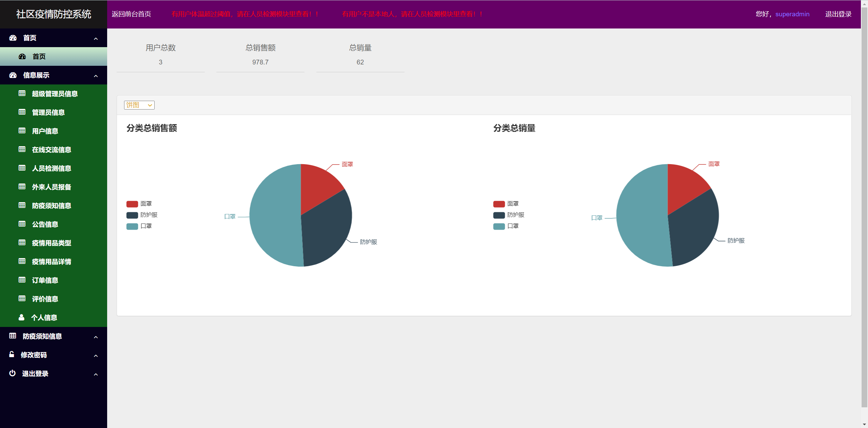The height and width of the screenshot is (428, 868).
Task: Click the lock icon beside 修改密码
Action: [12, 355]
